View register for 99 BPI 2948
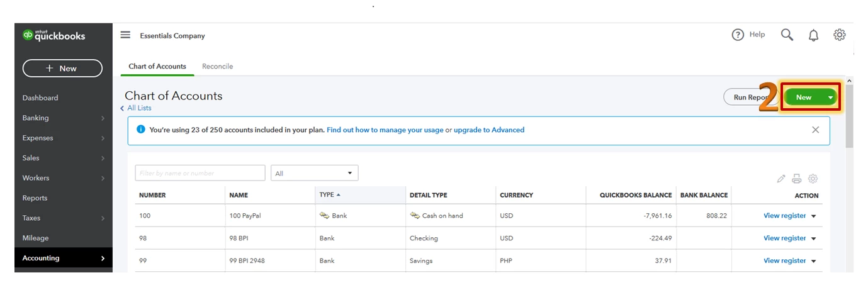 (784, 260)
